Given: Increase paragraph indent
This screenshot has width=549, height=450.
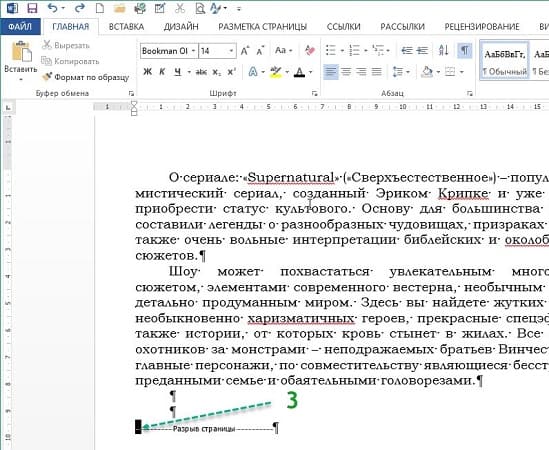Looking at the screenshot, I should (x=422, y=51).
